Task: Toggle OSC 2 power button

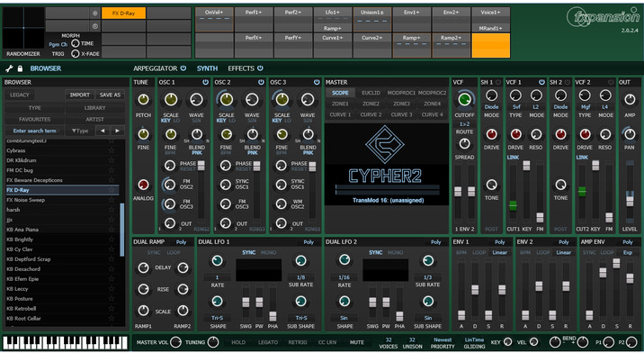Action: [x=261, y=82]
